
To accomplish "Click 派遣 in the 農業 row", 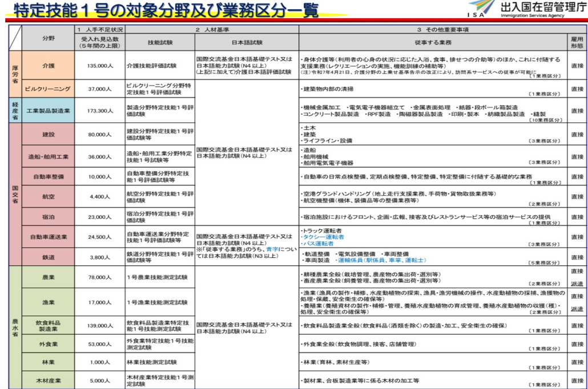I will pos(577,283).
